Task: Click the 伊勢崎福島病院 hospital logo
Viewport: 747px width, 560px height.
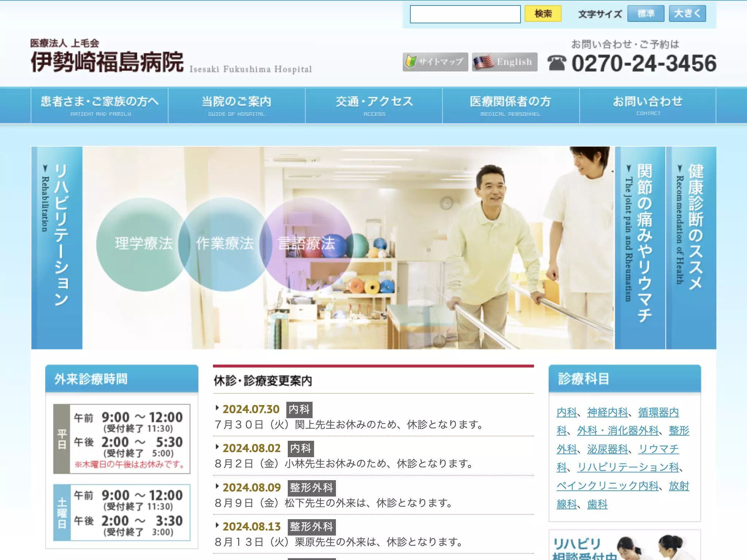Action: click(107, 62)
